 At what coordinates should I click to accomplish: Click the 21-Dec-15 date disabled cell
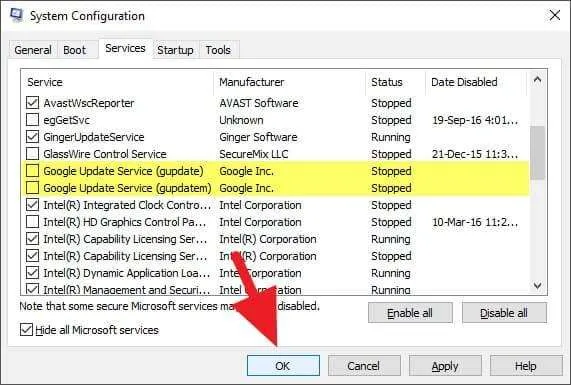point(475,154)
